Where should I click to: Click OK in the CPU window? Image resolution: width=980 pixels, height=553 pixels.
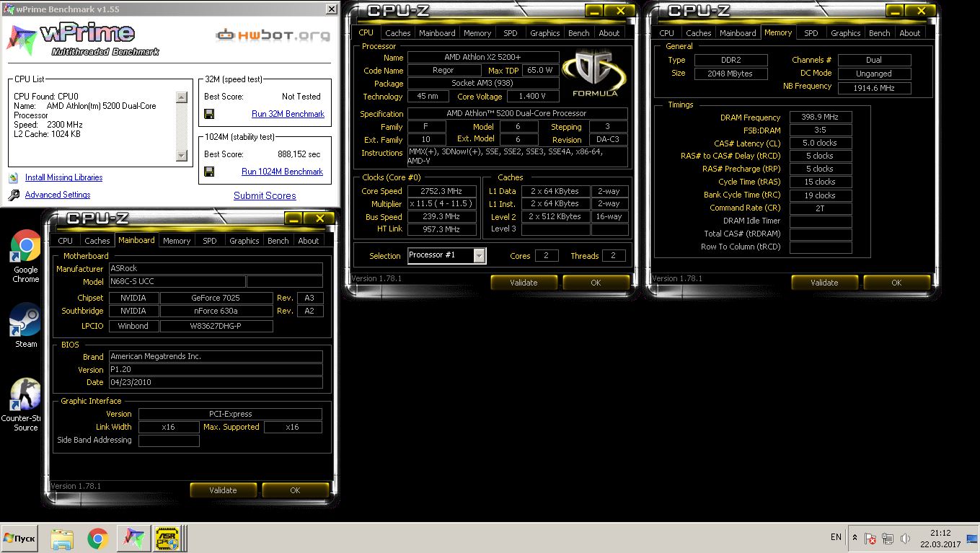pyautogui.click(x=596, y=283)
